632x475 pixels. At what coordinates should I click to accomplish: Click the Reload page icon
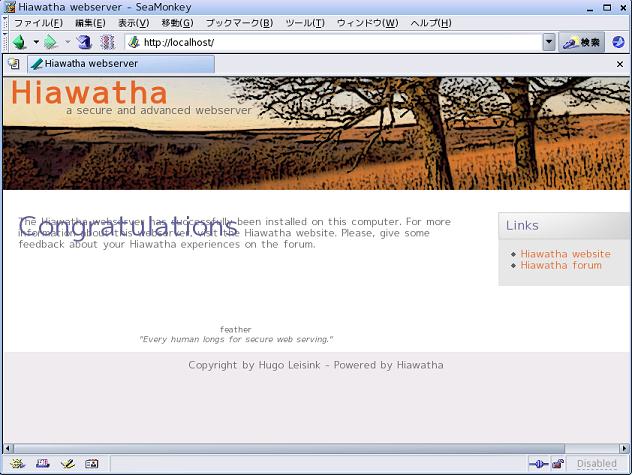click(84, 42)
